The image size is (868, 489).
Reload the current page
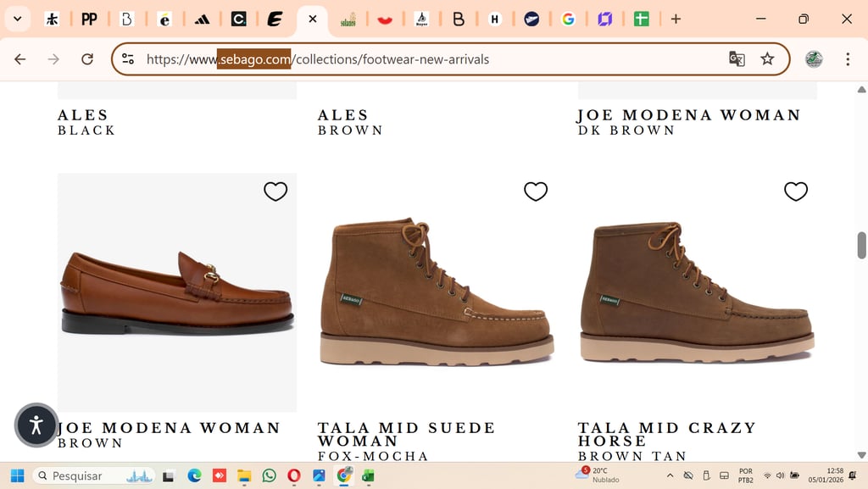coord(87,59)
